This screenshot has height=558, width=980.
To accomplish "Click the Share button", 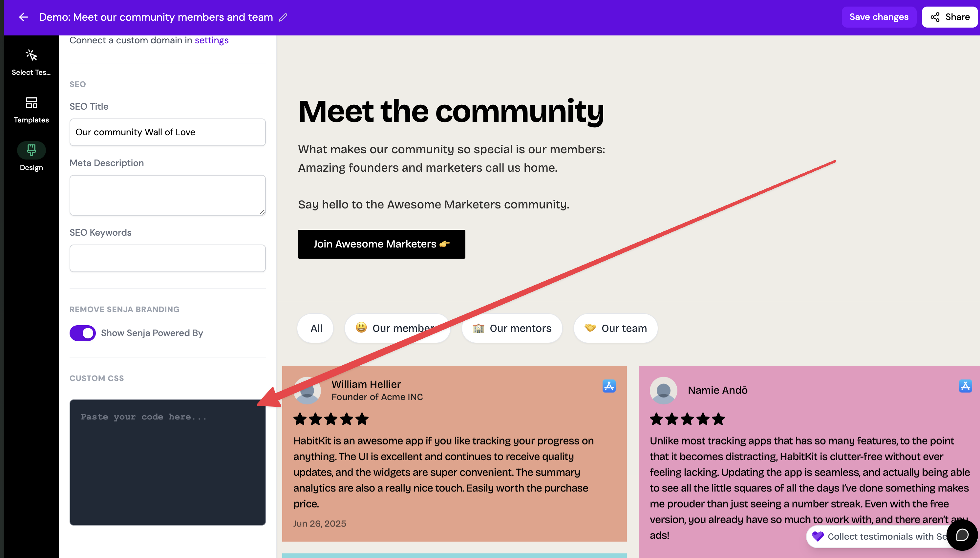I will pos(950,17).
